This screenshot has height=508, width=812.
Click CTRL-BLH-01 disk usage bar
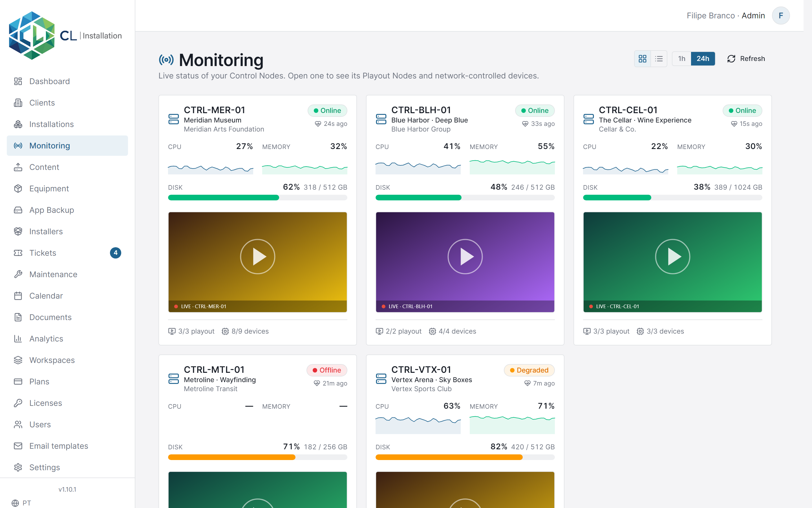pyautogui.click(x=465, y=198)
